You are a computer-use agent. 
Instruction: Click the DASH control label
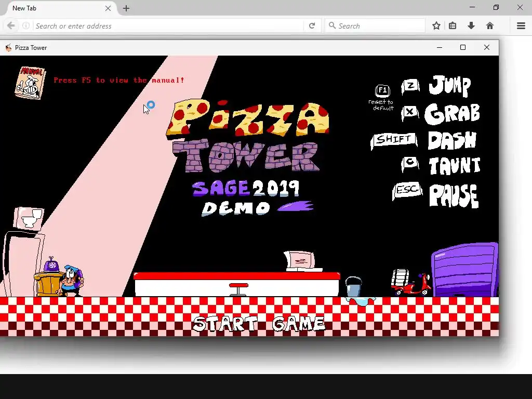click(452, 140)
